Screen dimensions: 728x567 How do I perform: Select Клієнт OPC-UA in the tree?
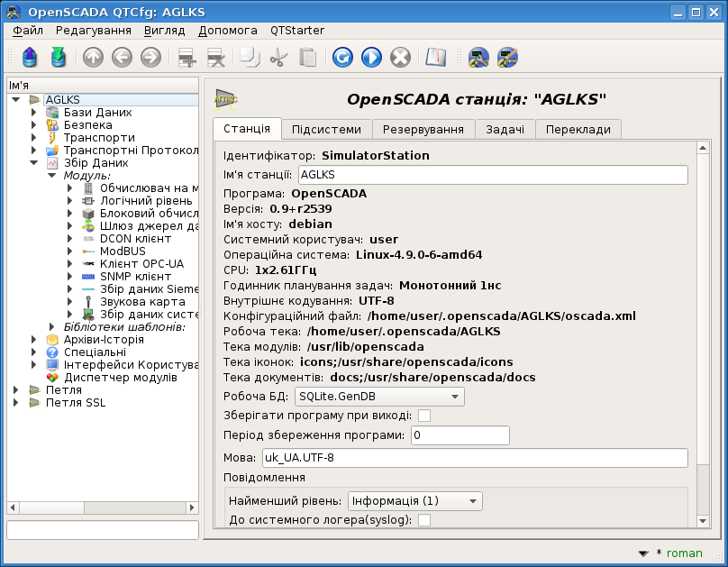pyautogui.click(x=141, y=264)
